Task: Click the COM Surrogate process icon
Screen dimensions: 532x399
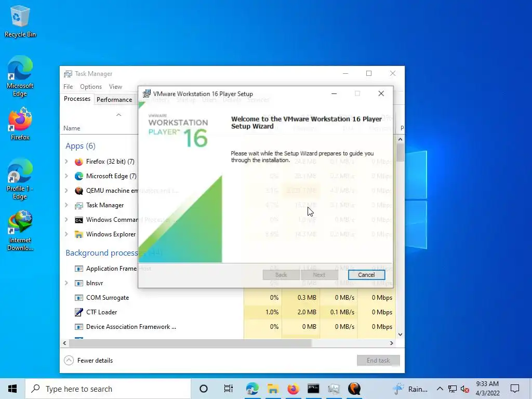Action: 79,298
